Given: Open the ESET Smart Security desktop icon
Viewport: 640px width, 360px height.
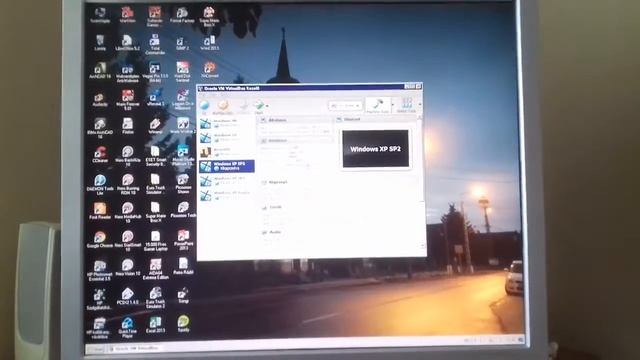Looking at the screenshot, I should click(156, 156).
